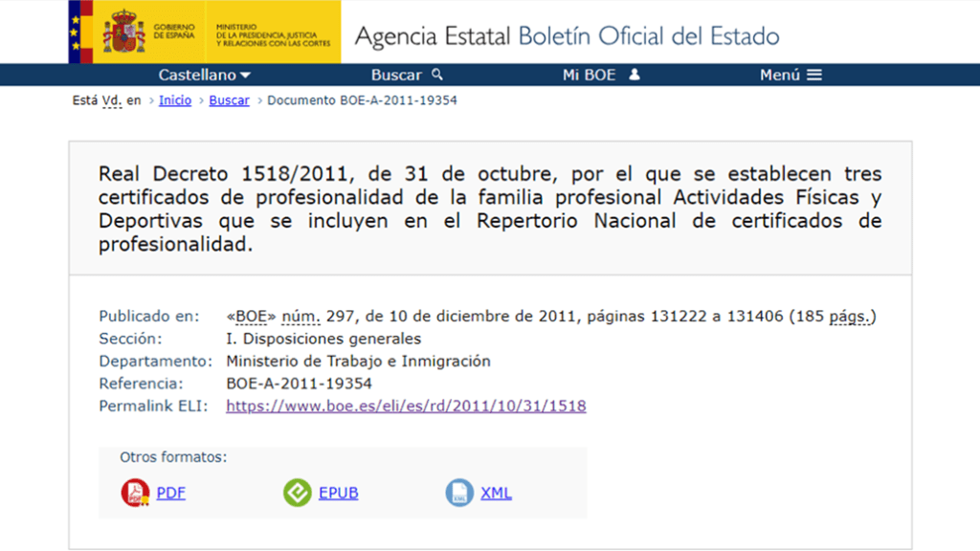Open the Menú navigation item
Viewport: 980px width, 551px height.
(x=791, y=75)
